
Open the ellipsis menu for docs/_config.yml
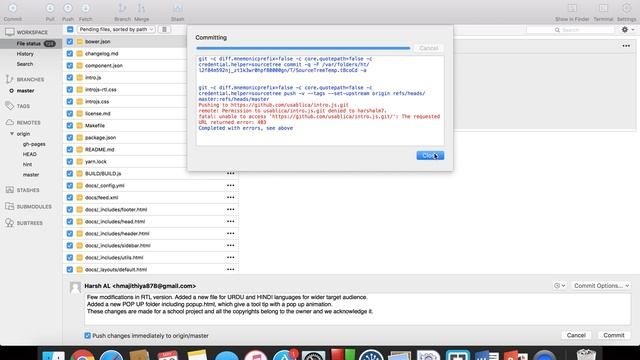click(x=231, y=185)
